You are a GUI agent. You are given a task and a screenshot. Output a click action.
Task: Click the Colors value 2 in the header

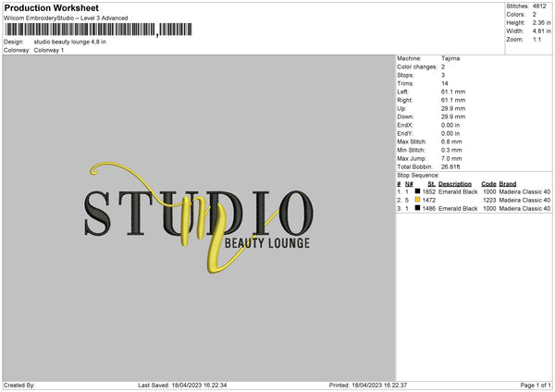coord(535,15)
